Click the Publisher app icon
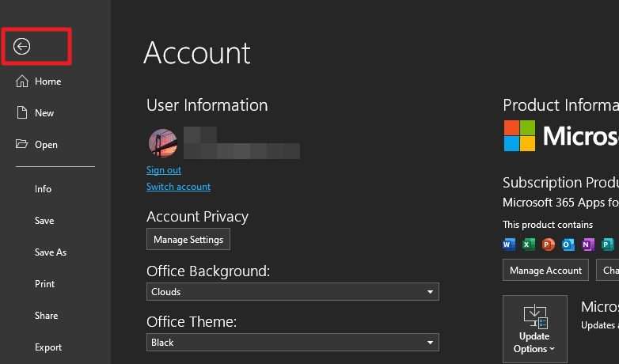 [608, 245]
